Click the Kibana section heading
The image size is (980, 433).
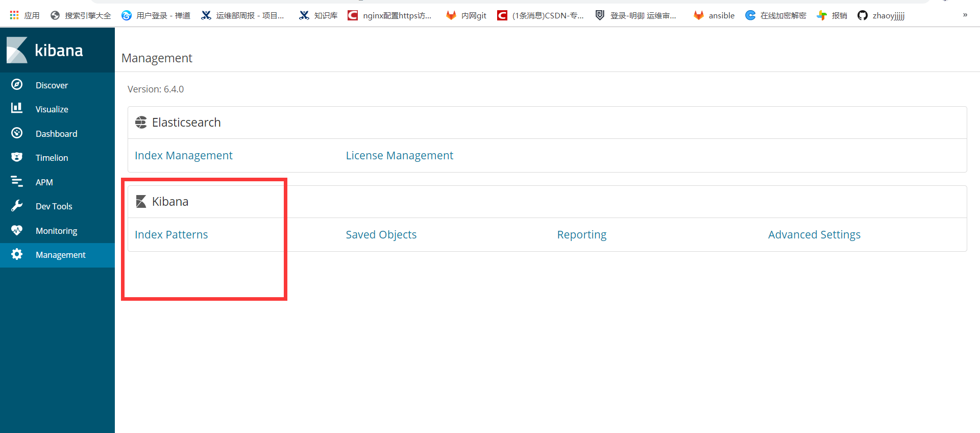tap(170, 202)
